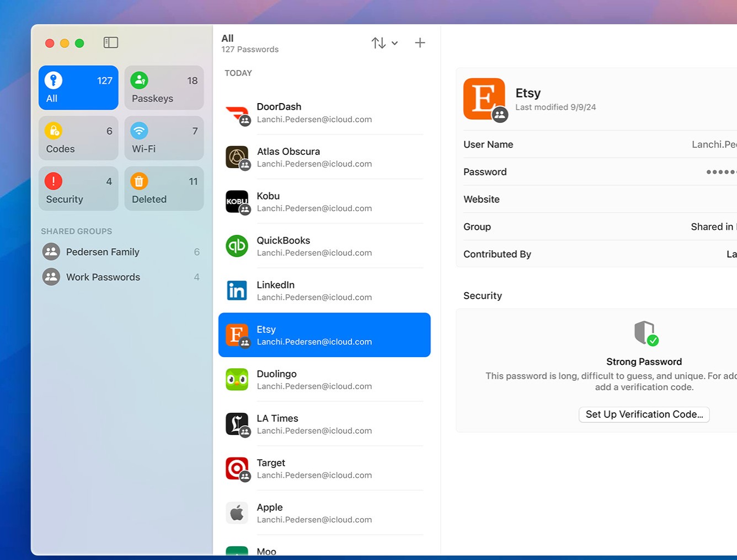Click the Etsy title in detail pane

coord(528,93)
